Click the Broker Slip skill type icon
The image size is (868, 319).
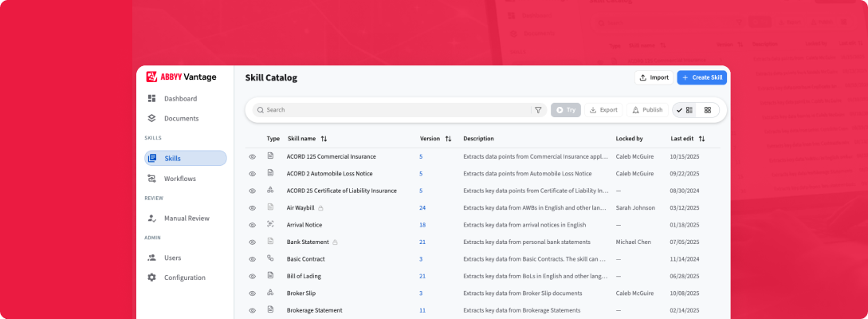click(x=270, y=293)
